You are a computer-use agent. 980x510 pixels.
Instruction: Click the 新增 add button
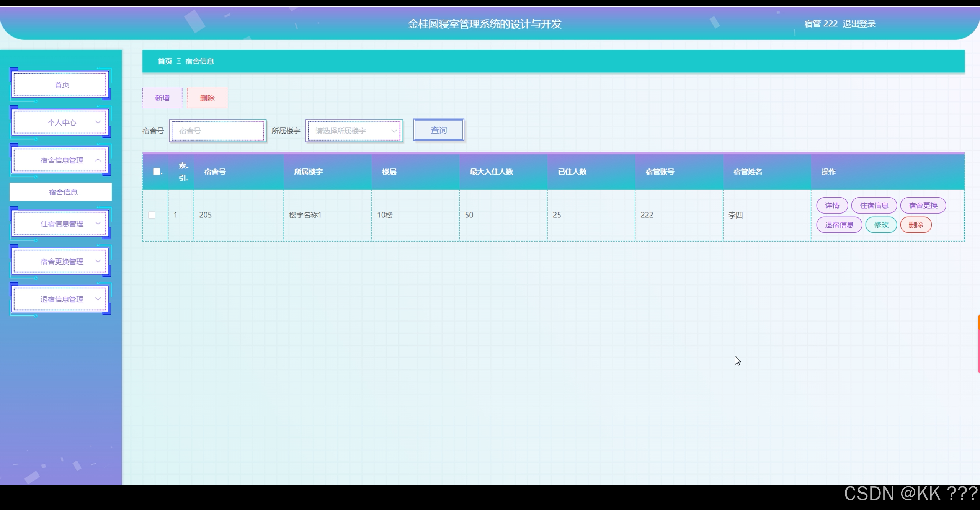pos(162,98)
